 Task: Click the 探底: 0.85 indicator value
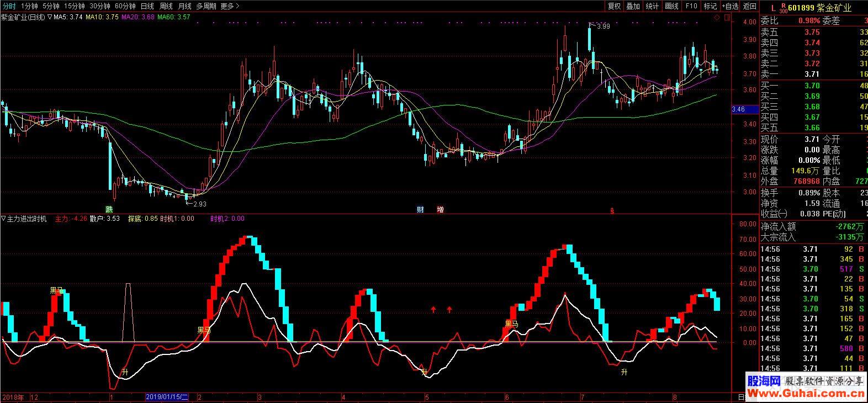[143, 219]
